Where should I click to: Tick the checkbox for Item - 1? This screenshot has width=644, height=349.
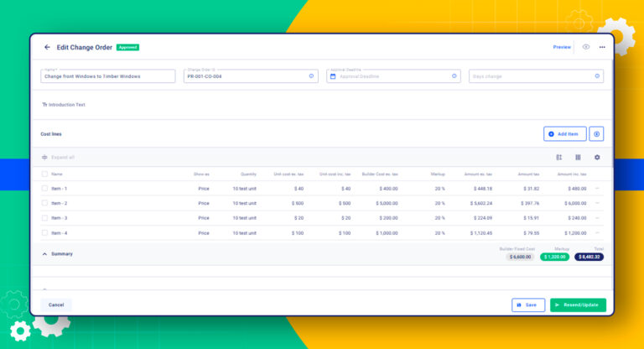(44, 188)
